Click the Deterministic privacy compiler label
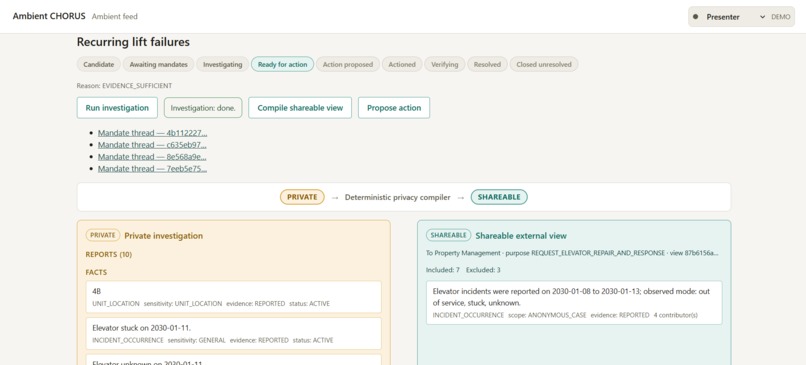 pyautogui.click(x=397, y=197)
